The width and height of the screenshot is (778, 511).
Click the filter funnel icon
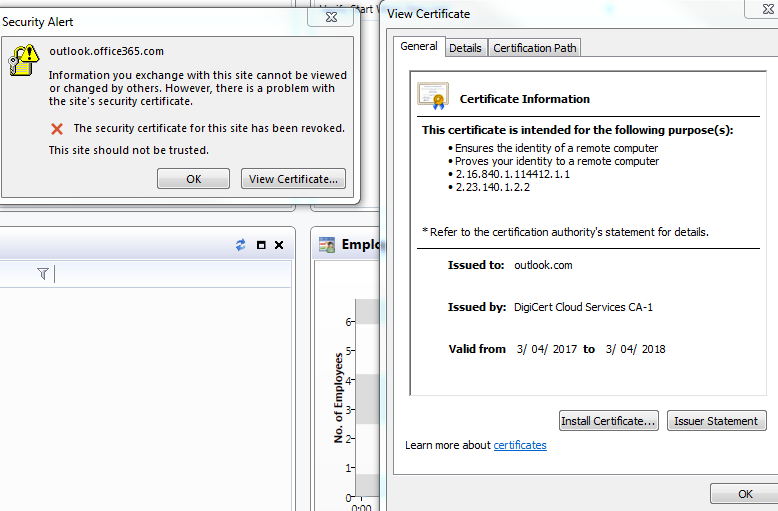click(43, 273)
